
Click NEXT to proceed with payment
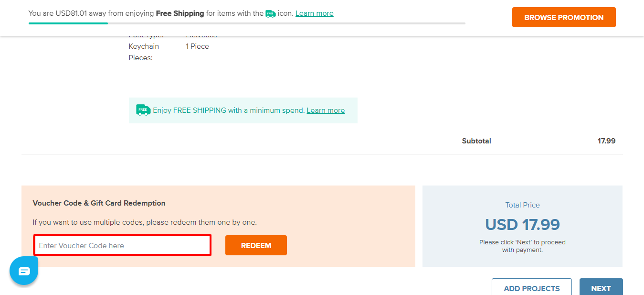coord(601,287)
